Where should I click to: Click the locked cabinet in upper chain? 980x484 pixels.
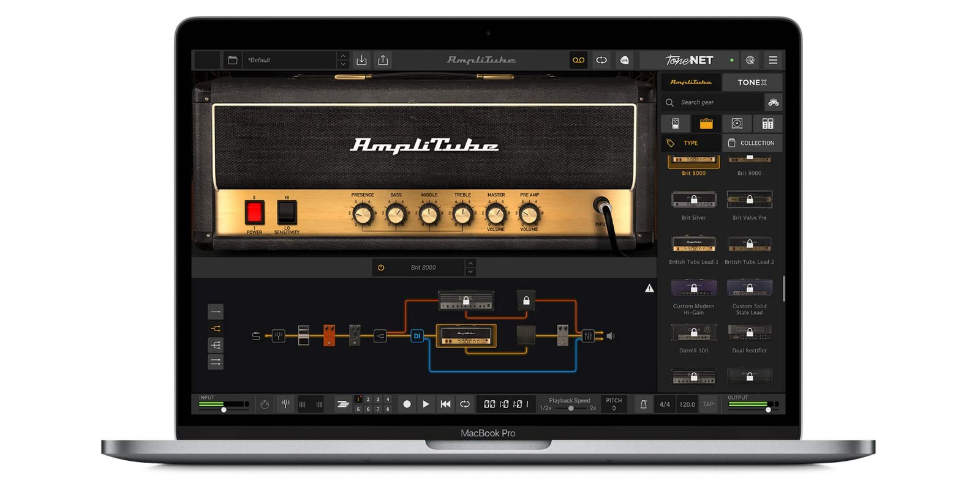tap(526, 300)
